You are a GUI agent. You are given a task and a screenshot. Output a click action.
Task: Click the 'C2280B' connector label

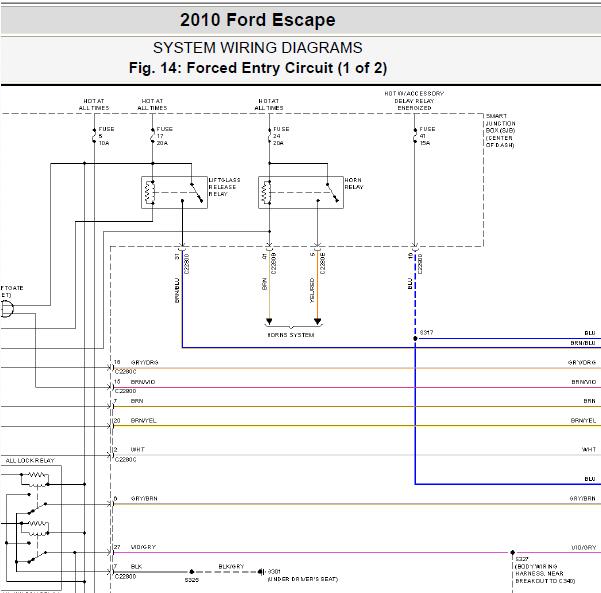pyautogui.click(x=274, y=263)
